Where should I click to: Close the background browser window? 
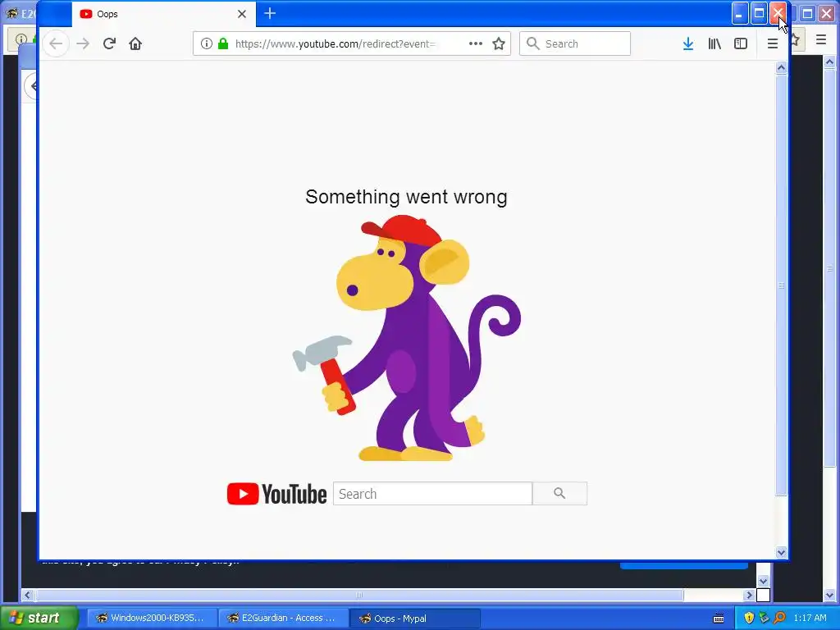(x=827, y=14)
